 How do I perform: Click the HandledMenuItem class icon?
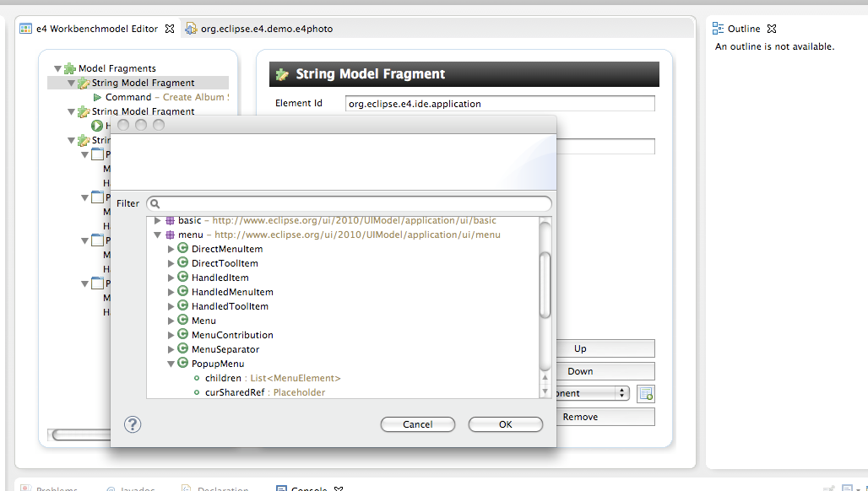point(182,291)
